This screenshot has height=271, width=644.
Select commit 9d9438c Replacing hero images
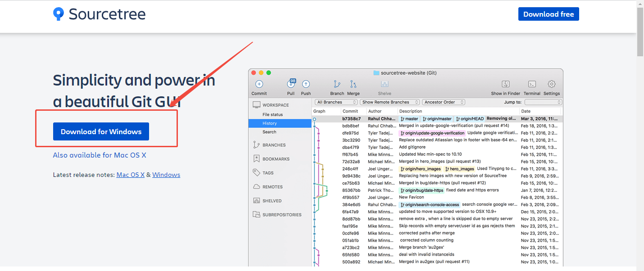437,176
